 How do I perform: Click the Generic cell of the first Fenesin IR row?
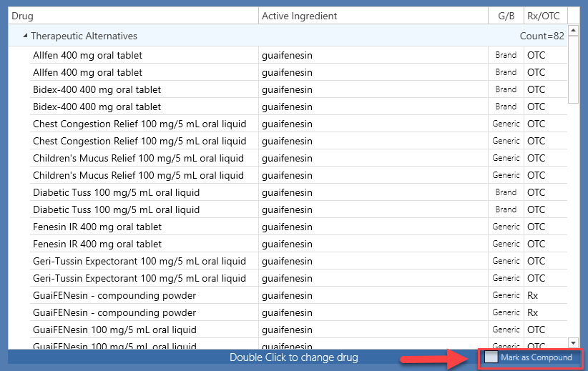[x=506, y=227]
